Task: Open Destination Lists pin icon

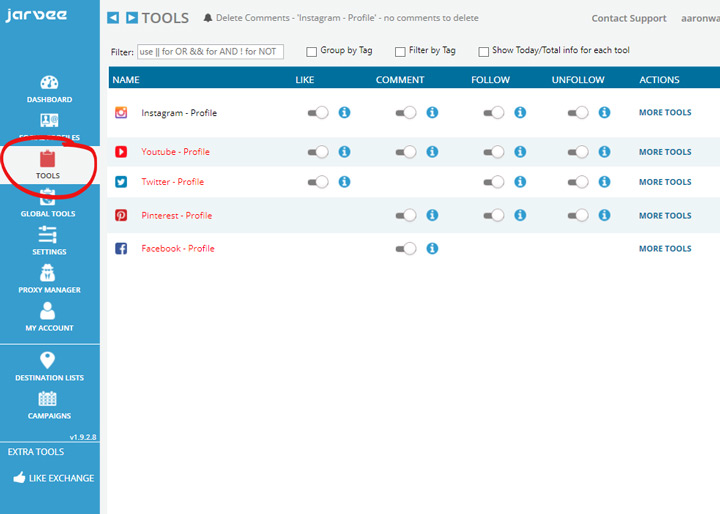Action: [47, 360]
